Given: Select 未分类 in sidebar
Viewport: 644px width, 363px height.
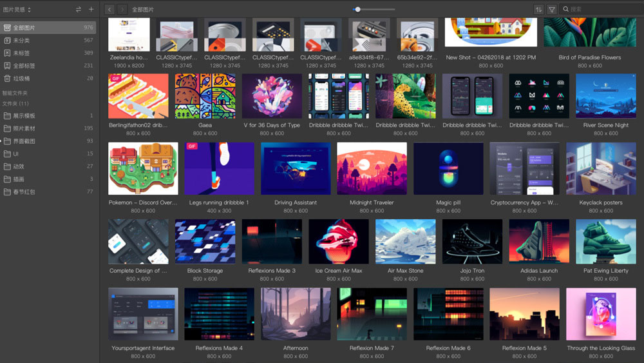Looking at the screenshot, I should pos(48,40).
